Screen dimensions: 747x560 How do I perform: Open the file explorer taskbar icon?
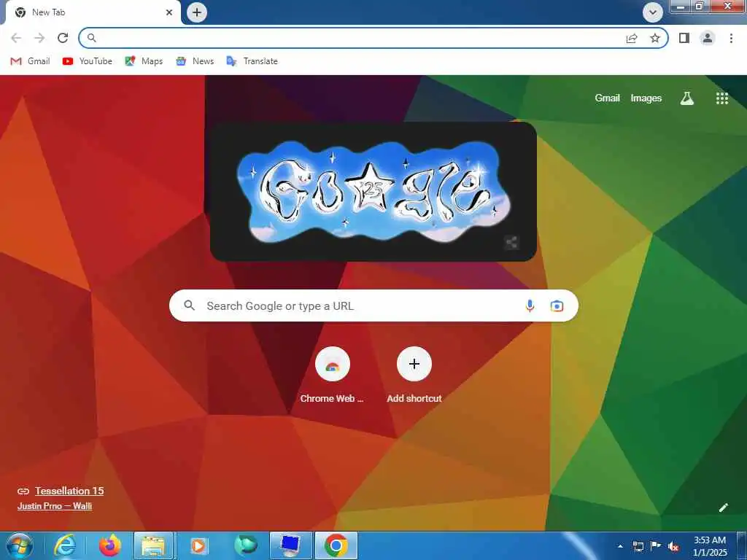pyautogui.click(x=153, y=545)
